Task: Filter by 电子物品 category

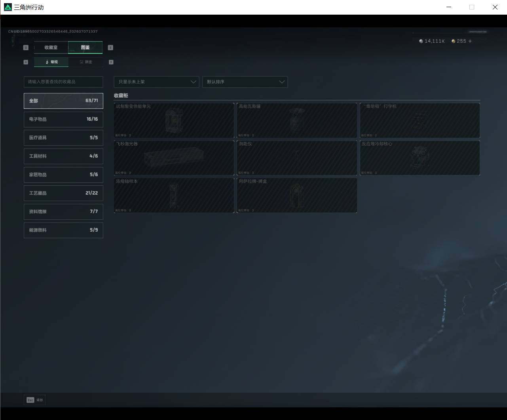Action: (63, 119)
